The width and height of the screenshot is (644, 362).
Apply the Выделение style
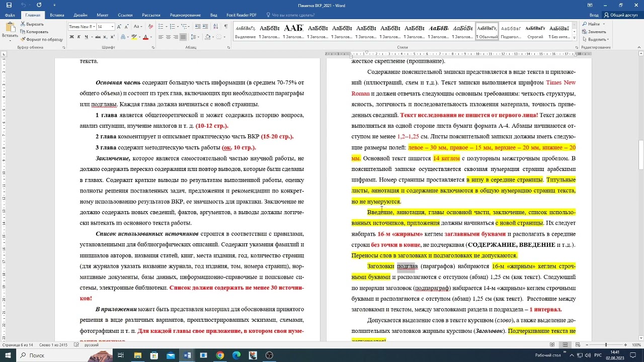tap(246, 32)
